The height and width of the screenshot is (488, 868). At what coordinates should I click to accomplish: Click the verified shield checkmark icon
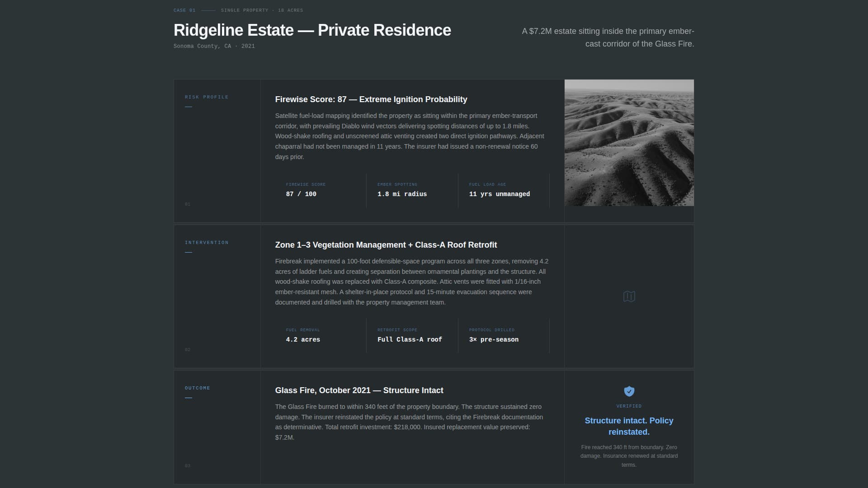[x=629, y=391]
